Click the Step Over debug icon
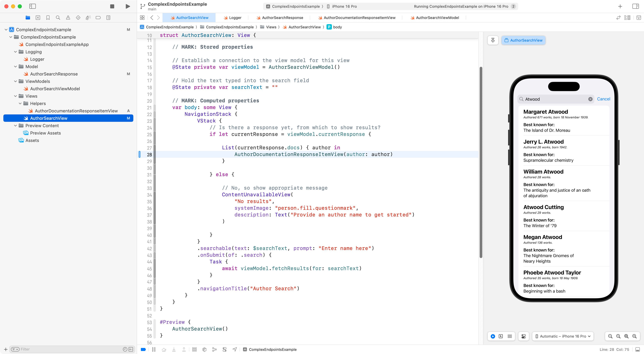 pyautogui.click(x=164, y=349)
